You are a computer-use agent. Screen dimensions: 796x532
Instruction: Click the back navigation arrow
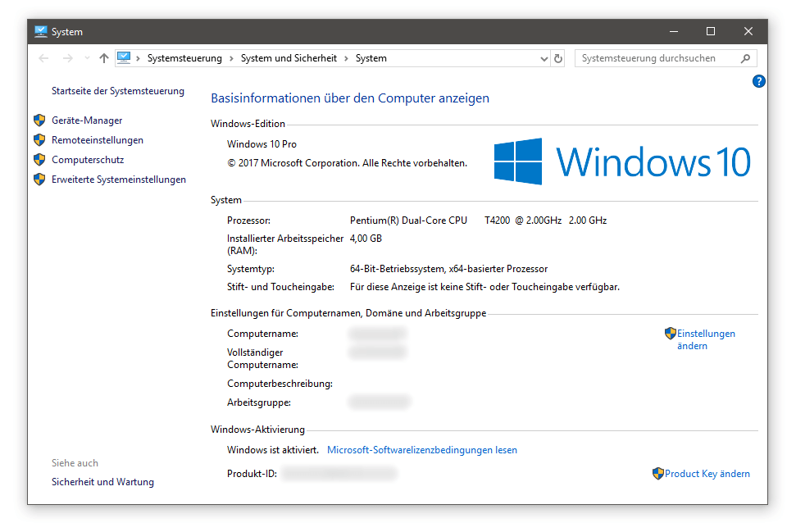[x=44, y=58]
